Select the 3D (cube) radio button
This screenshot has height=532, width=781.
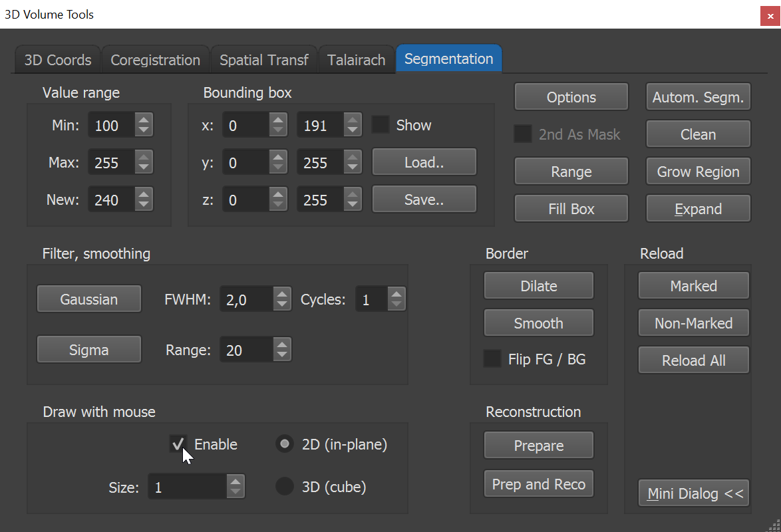pyautogui.click(x=285, y=486)
